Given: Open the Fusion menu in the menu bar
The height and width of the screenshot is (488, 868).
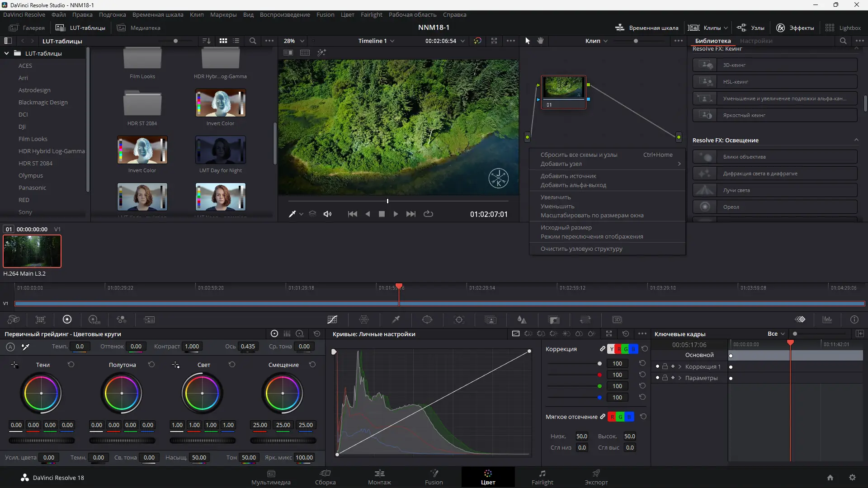Looking at the screenshot, I should pyautogui.click(x=325, y=14).
